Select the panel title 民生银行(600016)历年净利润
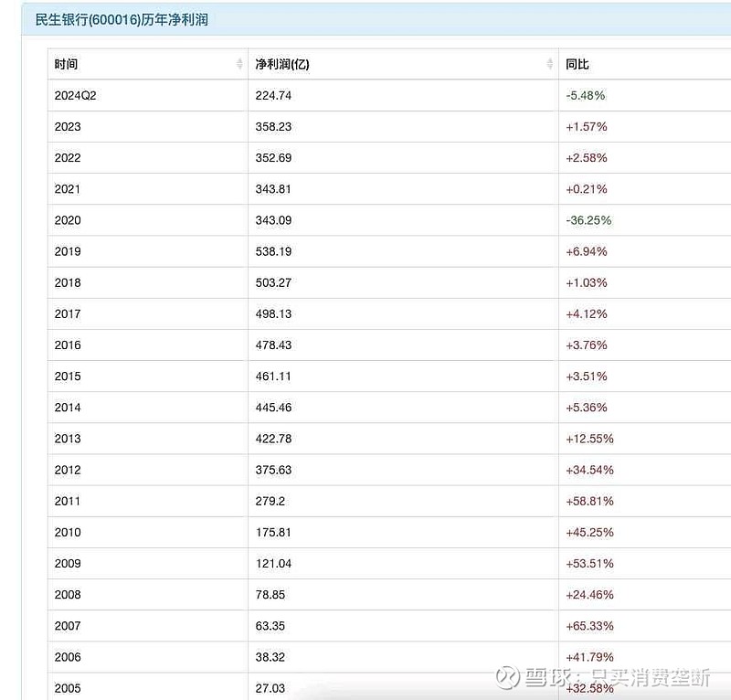 (x=122, y=20)
